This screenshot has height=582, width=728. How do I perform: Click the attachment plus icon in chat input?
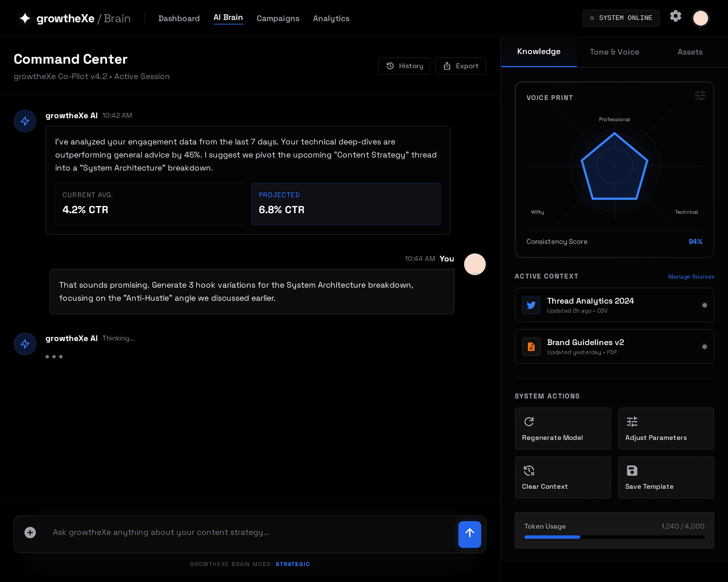click(30, 532)
